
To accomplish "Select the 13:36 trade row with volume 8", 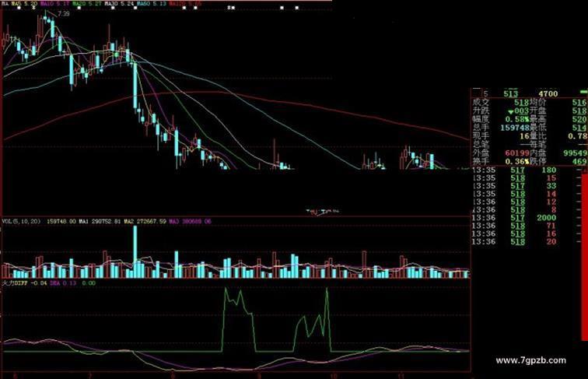I will [515, 210].
